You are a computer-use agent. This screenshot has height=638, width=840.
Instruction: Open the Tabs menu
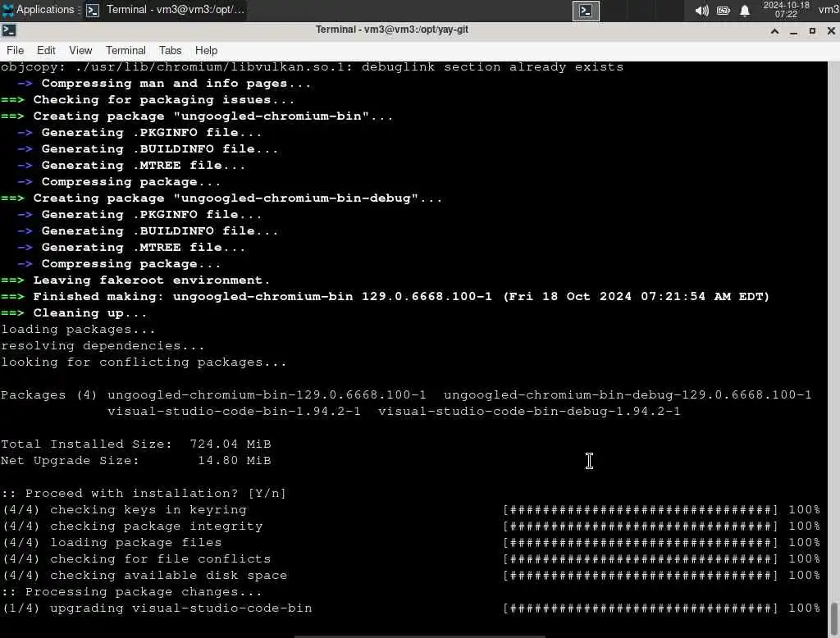click(x=171, y=50)
